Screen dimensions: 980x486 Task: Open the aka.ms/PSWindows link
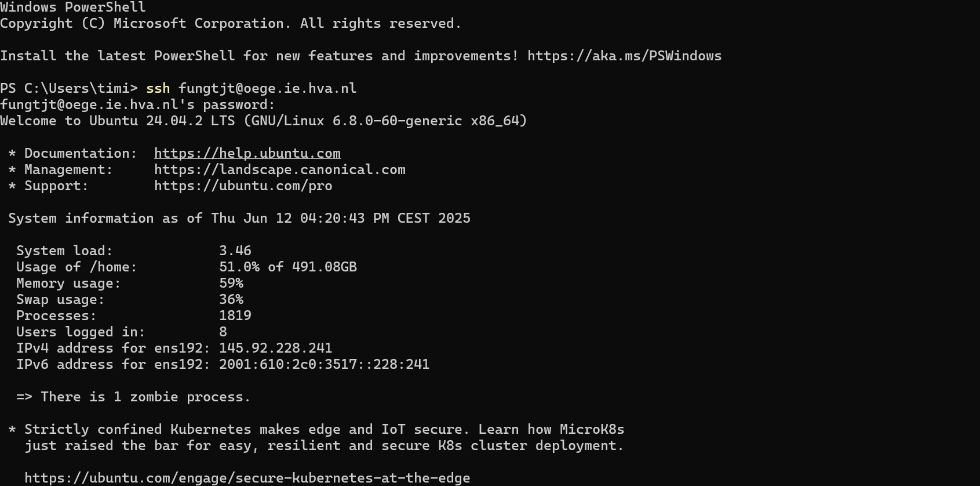click(624, 56)
